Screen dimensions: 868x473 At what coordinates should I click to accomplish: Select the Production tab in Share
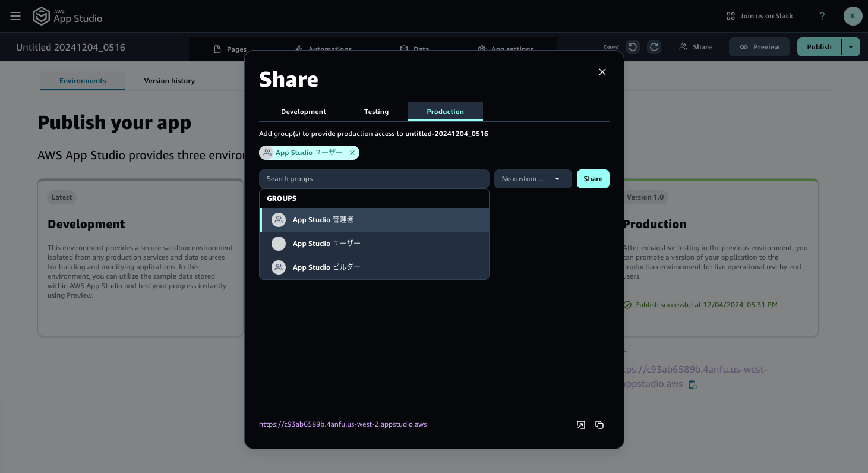pos(445,112)
